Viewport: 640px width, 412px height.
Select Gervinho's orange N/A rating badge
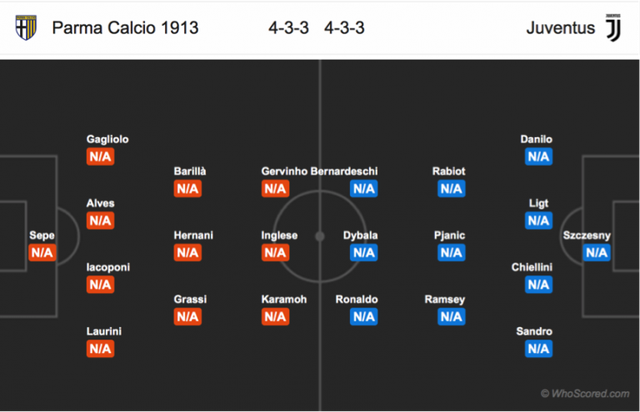coord(276,189)
